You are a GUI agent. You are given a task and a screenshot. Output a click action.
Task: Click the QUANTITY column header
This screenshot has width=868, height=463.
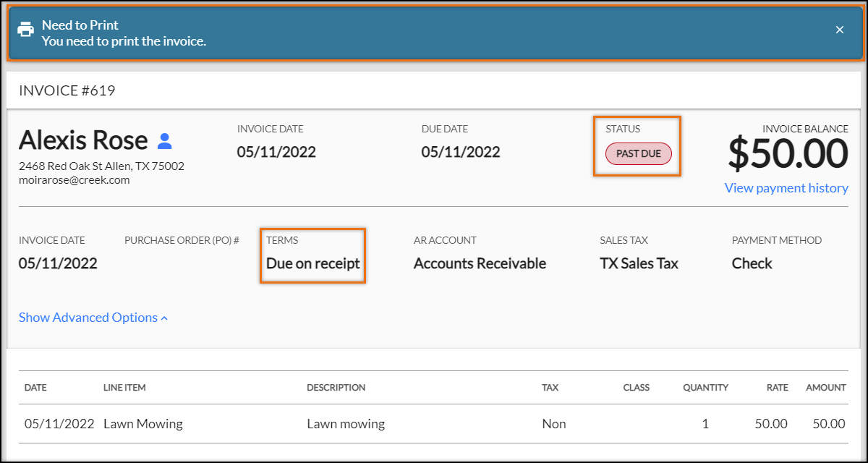coord(706,388)
